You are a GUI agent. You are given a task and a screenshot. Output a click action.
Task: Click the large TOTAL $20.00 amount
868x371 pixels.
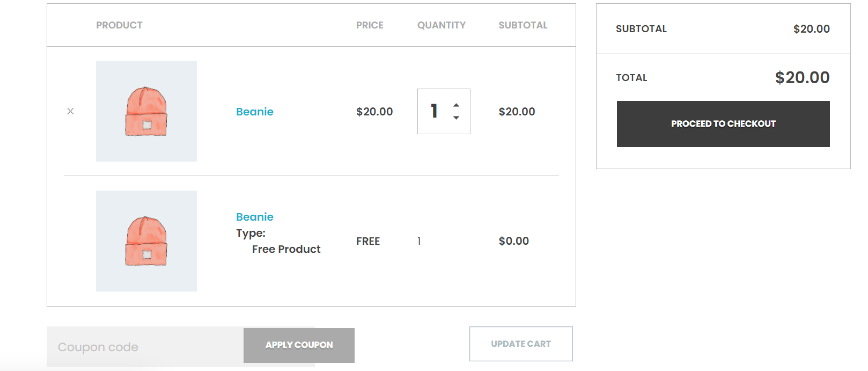[x=802, y=77]
